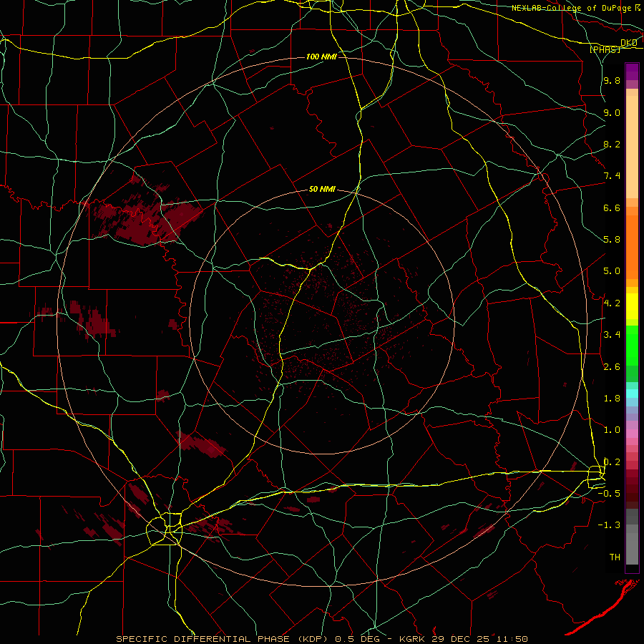Click the 3.4 value on the scale
644x644 pixels.
(612, 335)
